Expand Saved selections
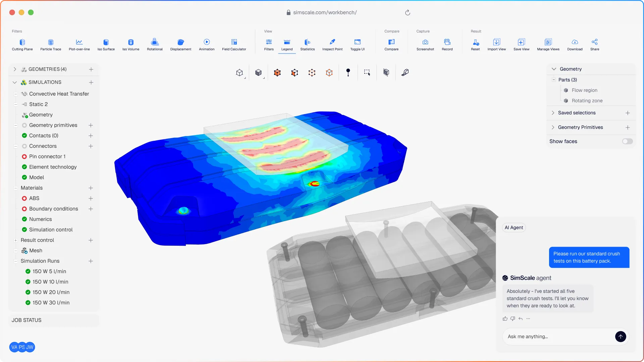This screenshot has height=362, width=644. click(553, 113)
